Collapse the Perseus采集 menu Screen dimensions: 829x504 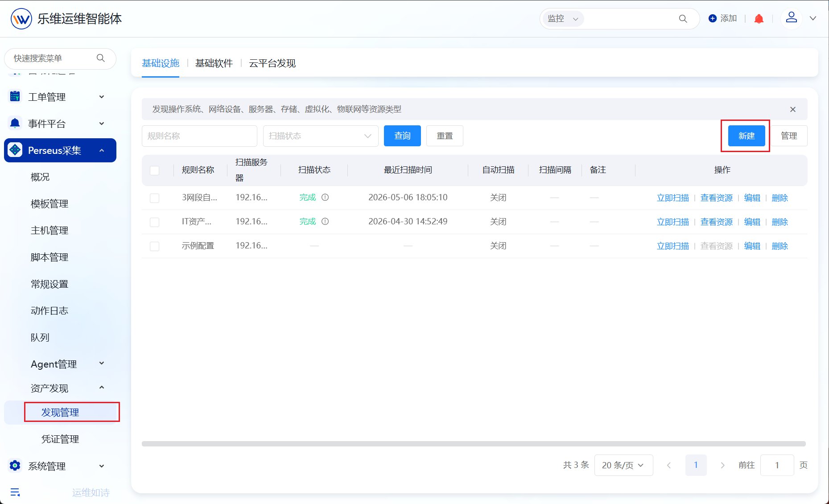[102, 150]
